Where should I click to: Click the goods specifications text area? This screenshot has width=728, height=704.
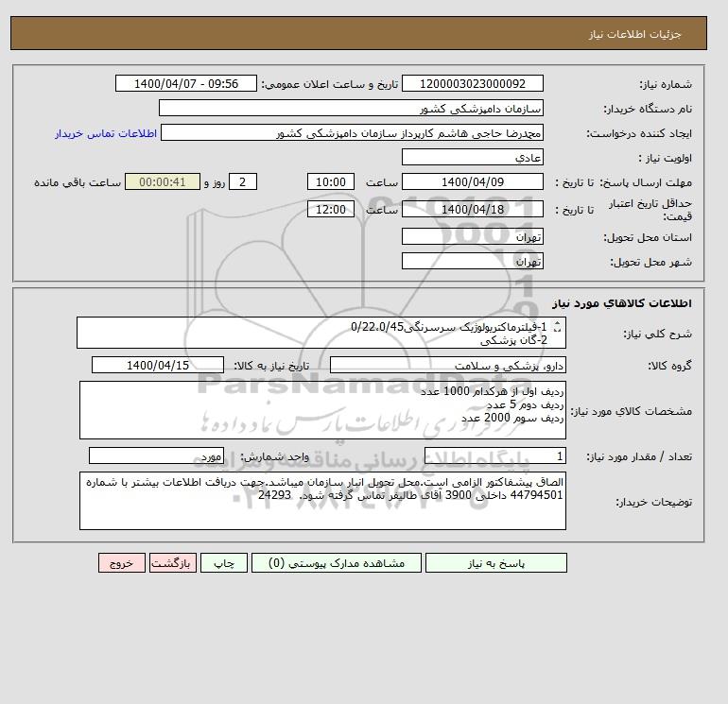tap(322, 410)
